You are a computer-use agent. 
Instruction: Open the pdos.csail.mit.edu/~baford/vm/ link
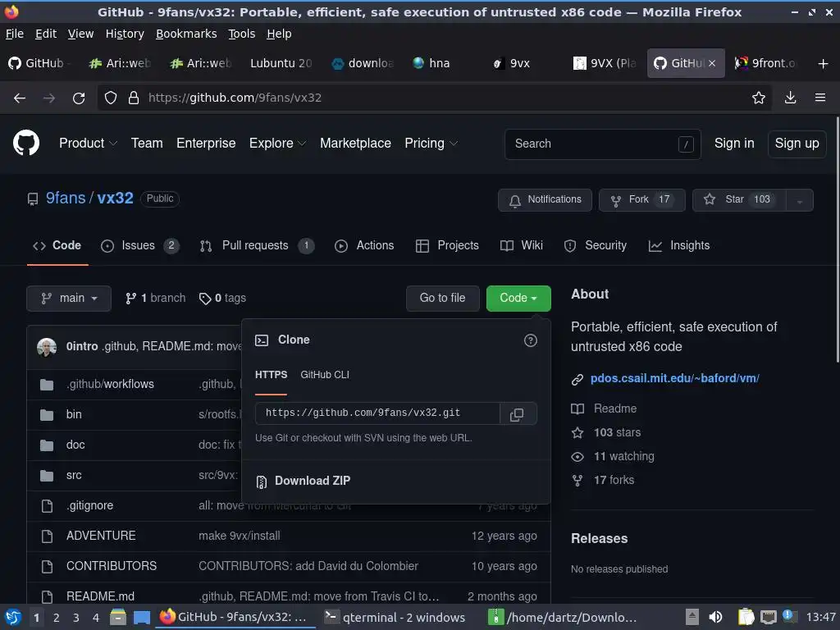coord(674,378)
